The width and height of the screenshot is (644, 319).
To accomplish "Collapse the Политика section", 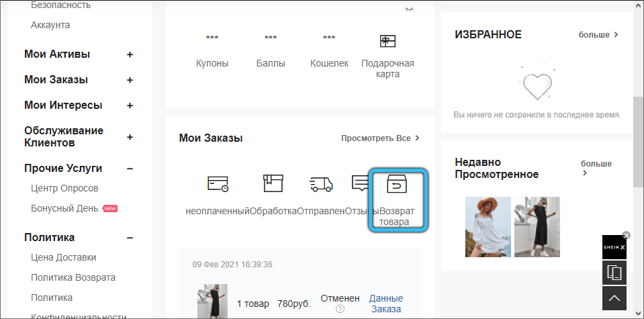I will (x=130, y=238).
